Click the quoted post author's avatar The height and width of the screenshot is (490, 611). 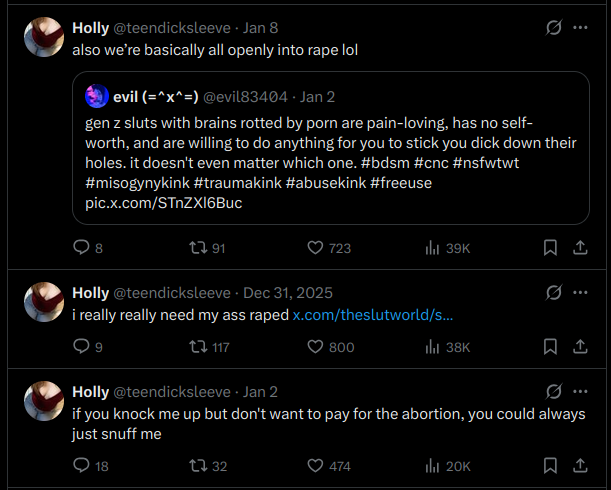[x=97, y=97]
